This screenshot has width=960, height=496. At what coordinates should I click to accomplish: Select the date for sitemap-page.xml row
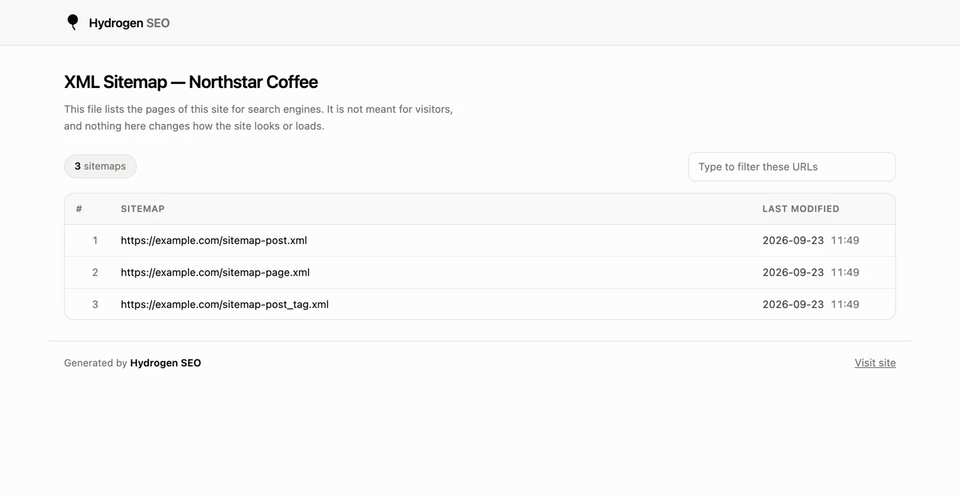point(793,272)
